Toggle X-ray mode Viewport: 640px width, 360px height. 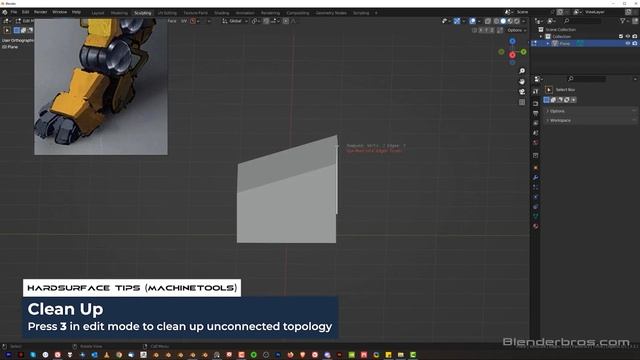pos(488,21)
